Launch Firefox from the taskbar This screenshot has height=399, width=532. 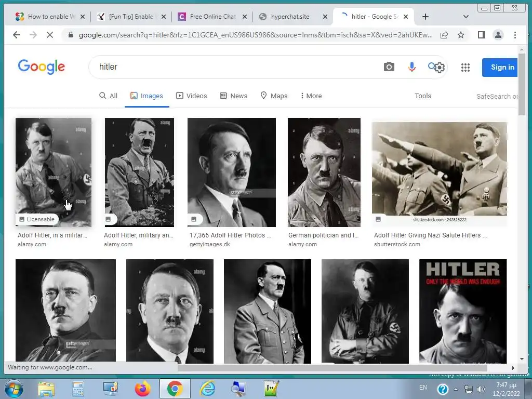(143, 389)
